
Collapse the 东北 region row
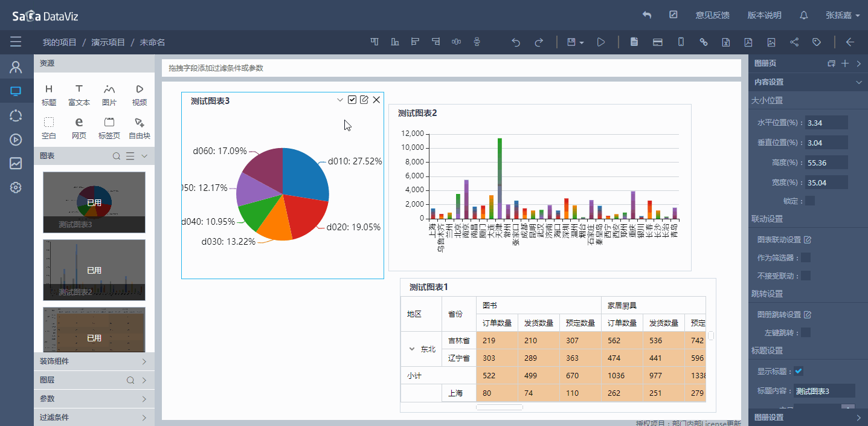click(x=412, y=349)
